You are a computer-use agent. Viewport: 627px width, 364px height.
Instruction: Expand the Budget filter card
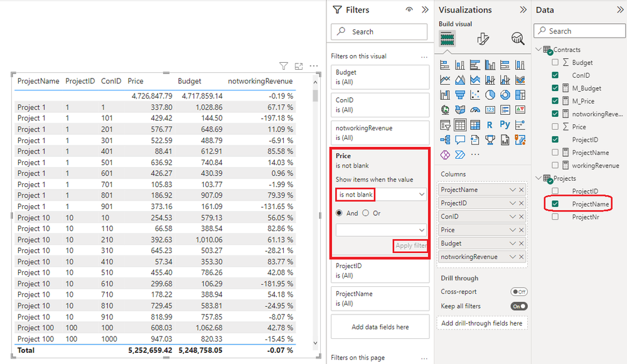[380, 77]
